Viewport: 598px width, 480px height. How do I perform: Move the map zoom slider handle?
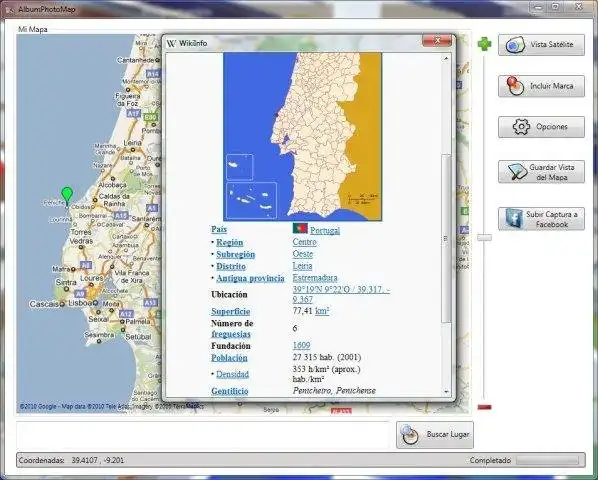point(484,238)
